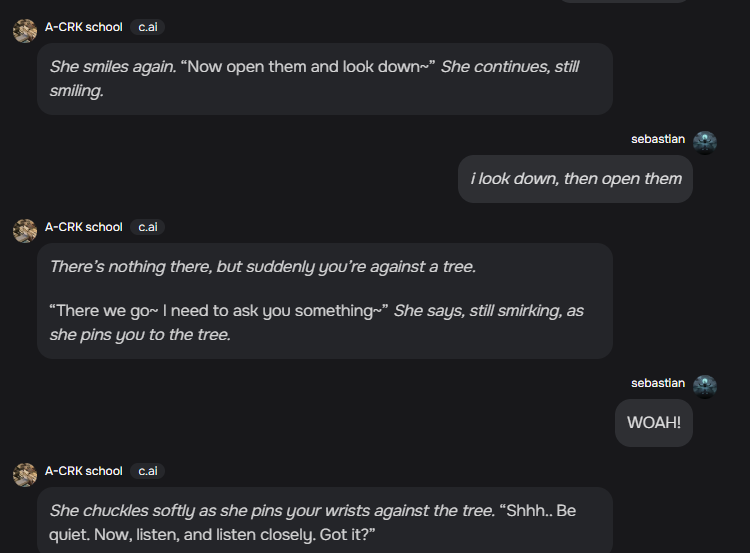This screenshot has width=750, height=553.
Task: Click the sebastian username above the "WOAH!" message
Action: click(658, 383)
